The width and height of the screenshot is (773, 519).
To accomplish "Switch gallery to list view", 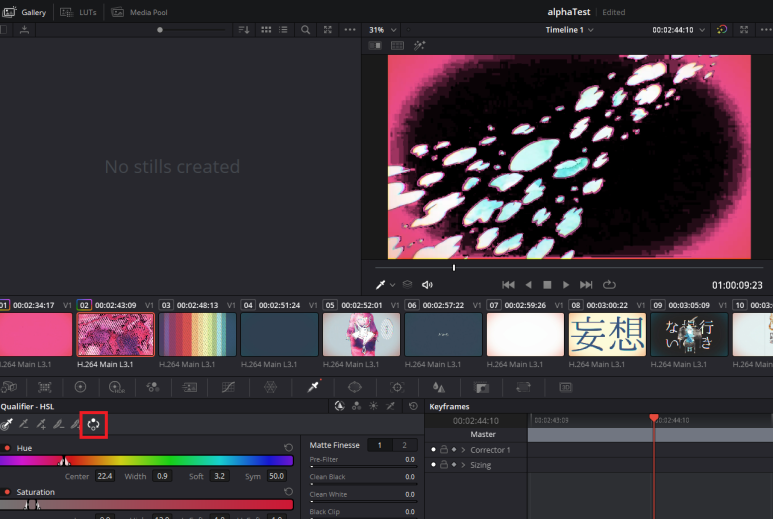I will point(283,30).
